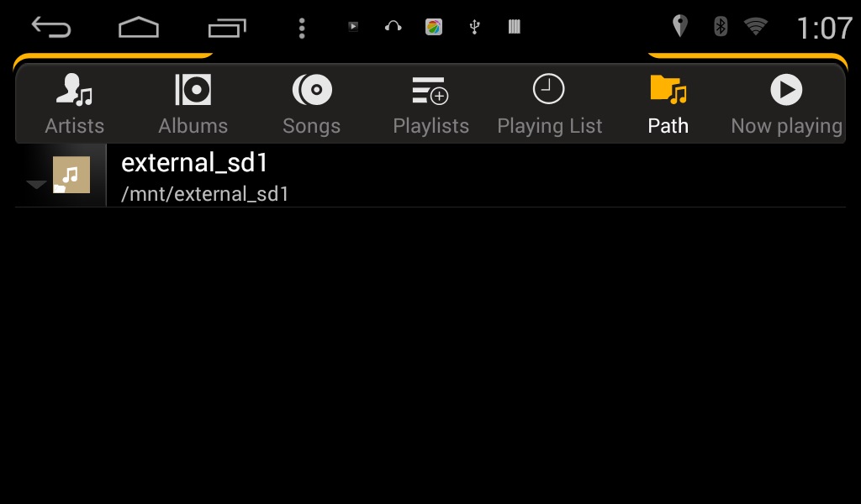Tap the Android back arrow
This screenshot has width=861, height=504.
tap(51, 27)
